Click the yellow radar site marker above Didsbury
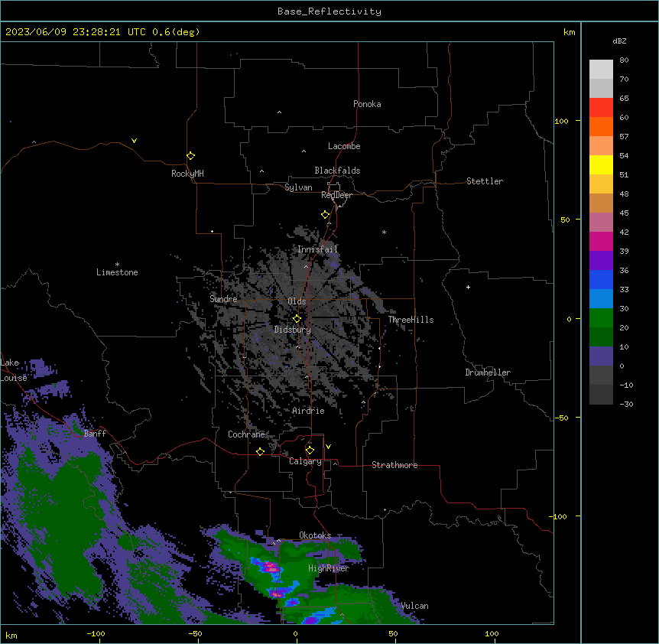Image resolution: width=659 pixels, height=644 pixels. (x=297, y=318)
